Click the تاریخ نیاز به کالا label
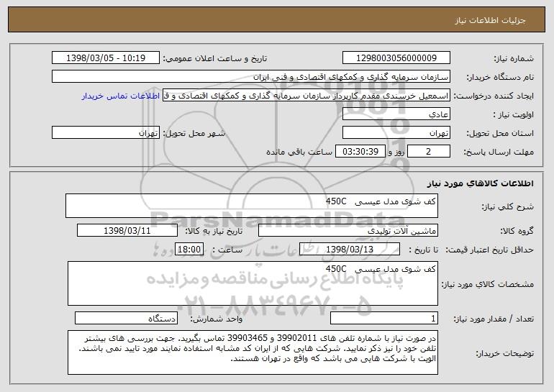 pyautogui.click(x=214, y=231)
